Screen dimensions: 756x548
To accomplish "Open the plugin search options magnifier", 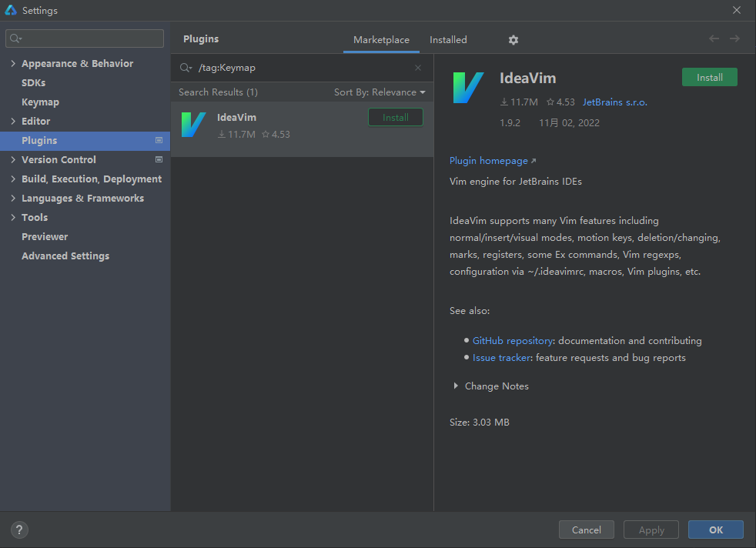I will point(186,68).
